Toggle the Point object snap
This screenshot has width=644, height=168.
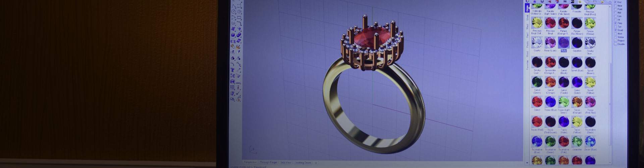coord(615,9)
